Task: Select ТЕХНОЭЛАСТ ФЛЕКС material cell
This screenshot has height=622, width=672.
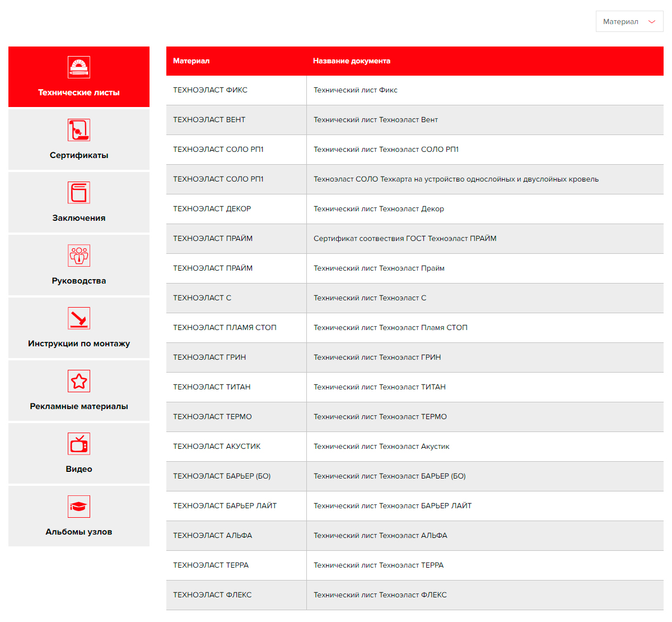Action: click(x=236, y=595)
